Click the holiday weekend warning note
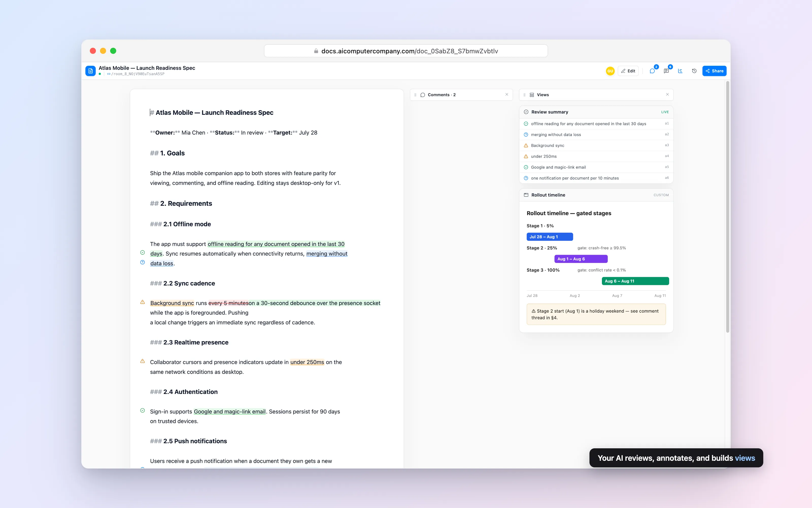The image size is (812, 508). pos(596,314)
